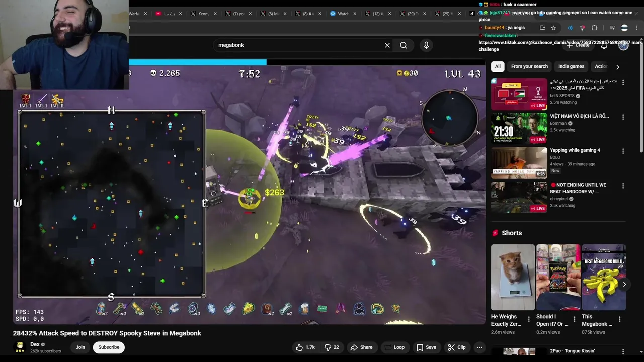
Task: Open the Bomman live stream thumbnail
Action: point(519,128)
